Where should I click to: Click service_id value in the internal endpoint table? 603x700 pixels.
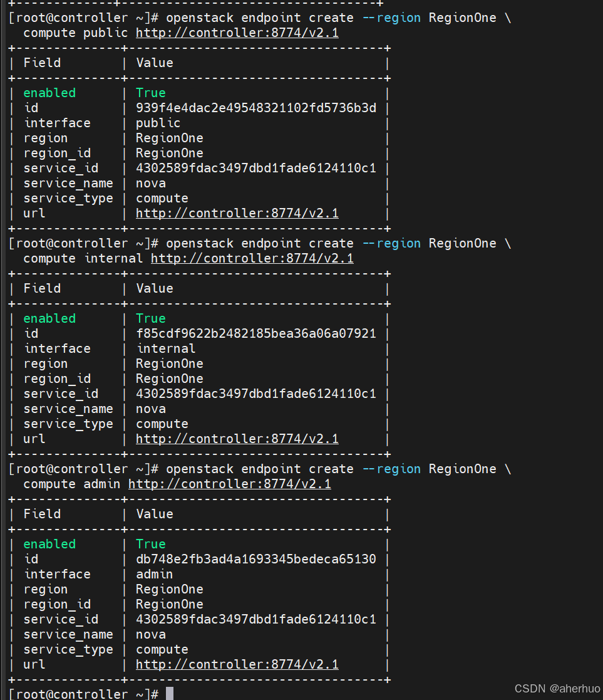coord(256,394)
